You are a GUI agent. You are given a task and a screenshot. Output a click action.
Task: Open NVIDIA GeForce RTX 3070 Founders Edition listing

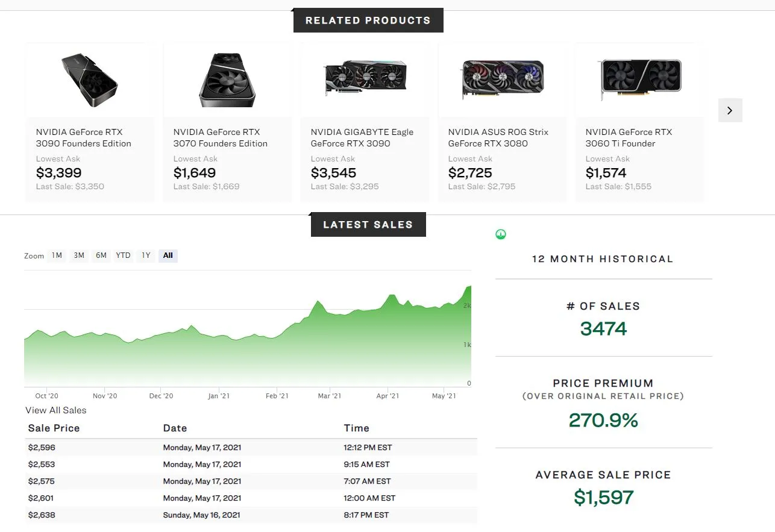(221, 137)
